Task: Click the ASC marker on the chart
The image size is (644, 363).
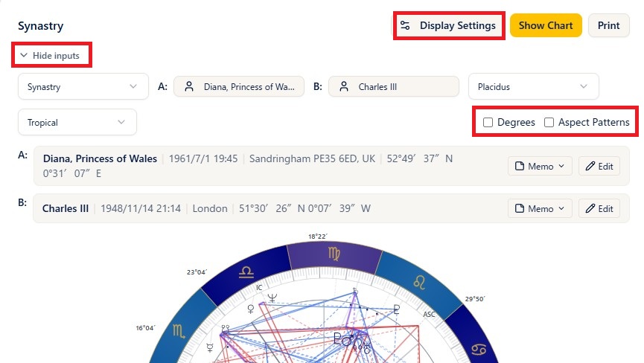Action: [x=429, y=314]
